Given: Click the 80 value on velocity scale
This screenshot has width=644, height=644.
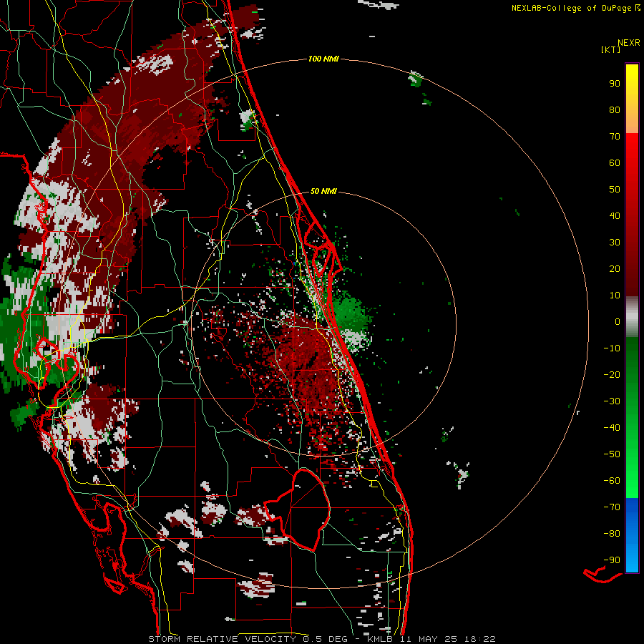Looking at the screenshot, I should (615, 110).
